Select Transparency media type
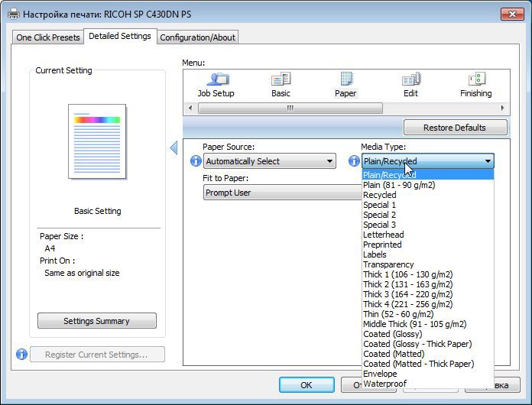Viewport: 532px width, 405px height. click(428, 264)
